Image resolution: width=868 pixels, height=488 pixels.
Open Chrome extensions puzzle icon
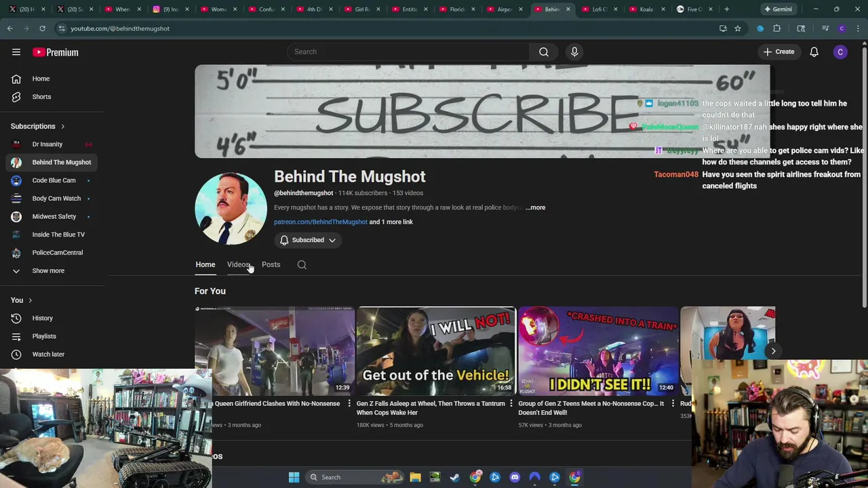(x=777, y=28)
